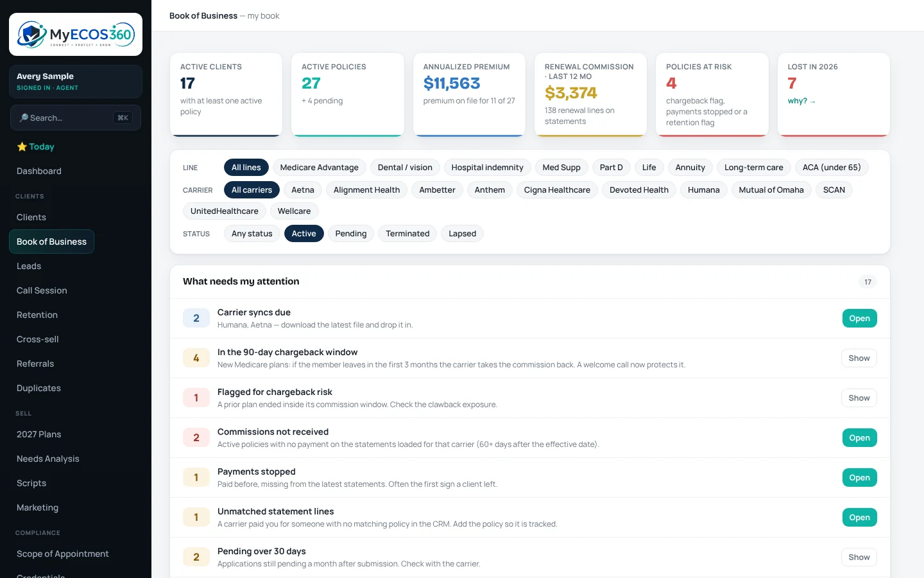Open the Carrier syncs due item
The width and height of the screenshot is (924, 578).
coord(859,319)
